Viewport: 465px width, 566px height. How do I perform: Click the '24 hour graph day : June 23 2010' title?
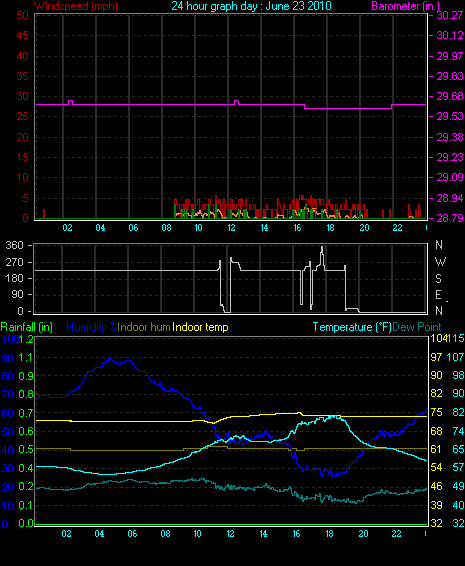tap(251, 6)
